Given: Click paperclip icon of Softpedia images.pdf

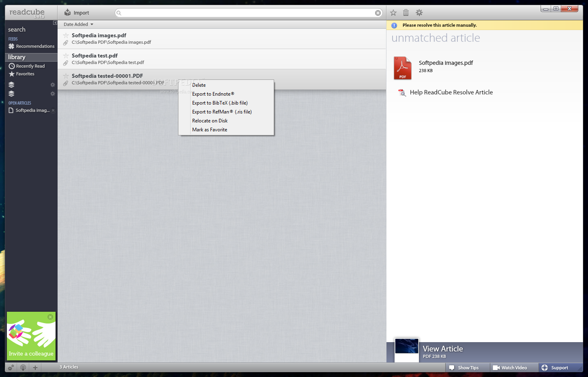Looking at the screenshot, I should click(x=66, y=43).
